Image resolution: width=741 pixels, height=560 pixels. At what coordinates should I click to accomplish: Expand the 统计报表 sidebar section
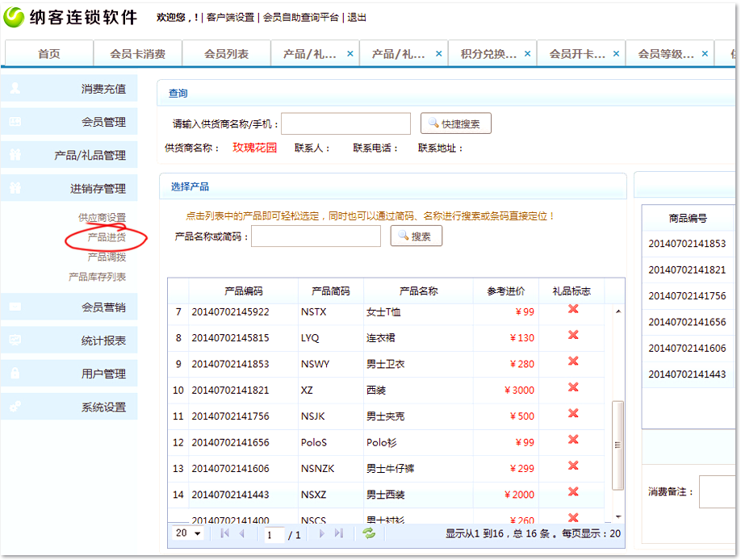[103, 341]
